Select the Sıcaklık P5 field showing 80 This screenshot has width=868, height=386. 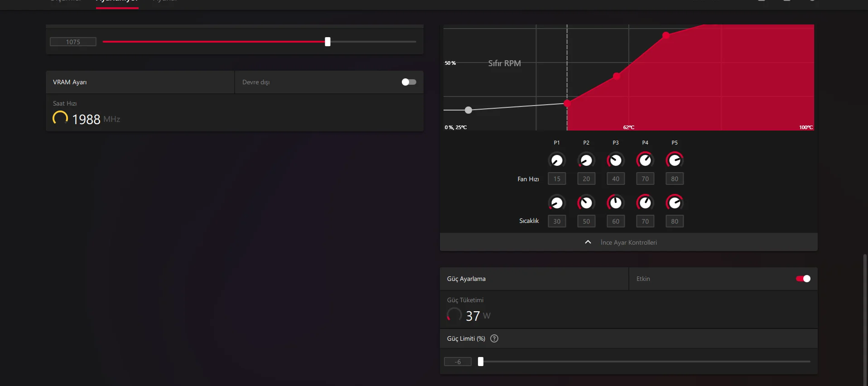point(675,222)
